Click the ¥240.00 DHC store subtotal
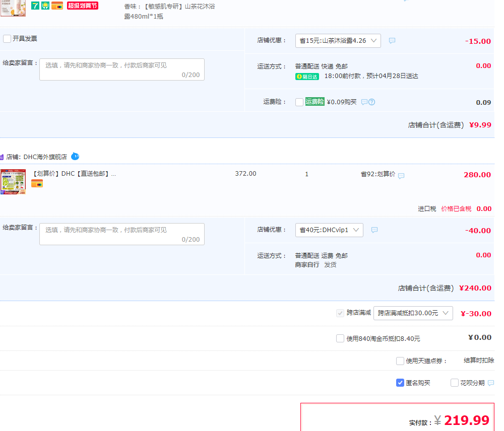 pyautogui.click(x=475, y=288)
